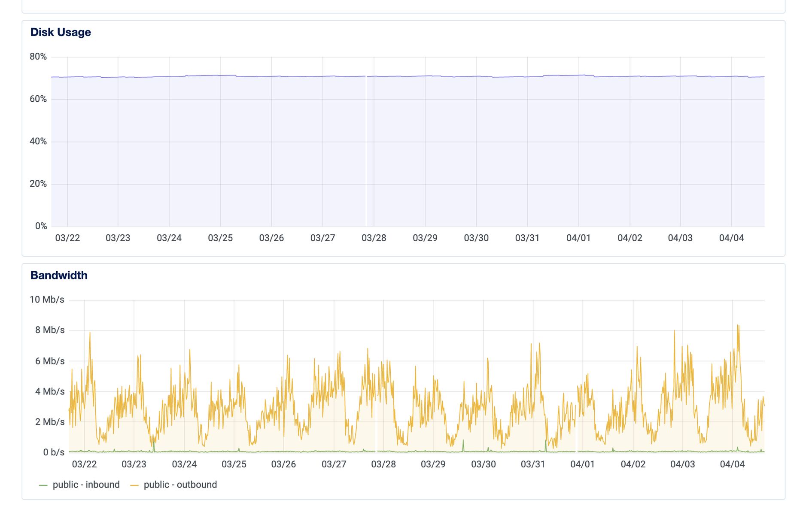Image resolution: width=812 pixels, height=515 pixels.
Task: Click the tallest outbound peak near 04/04
Action: [738, 325]
